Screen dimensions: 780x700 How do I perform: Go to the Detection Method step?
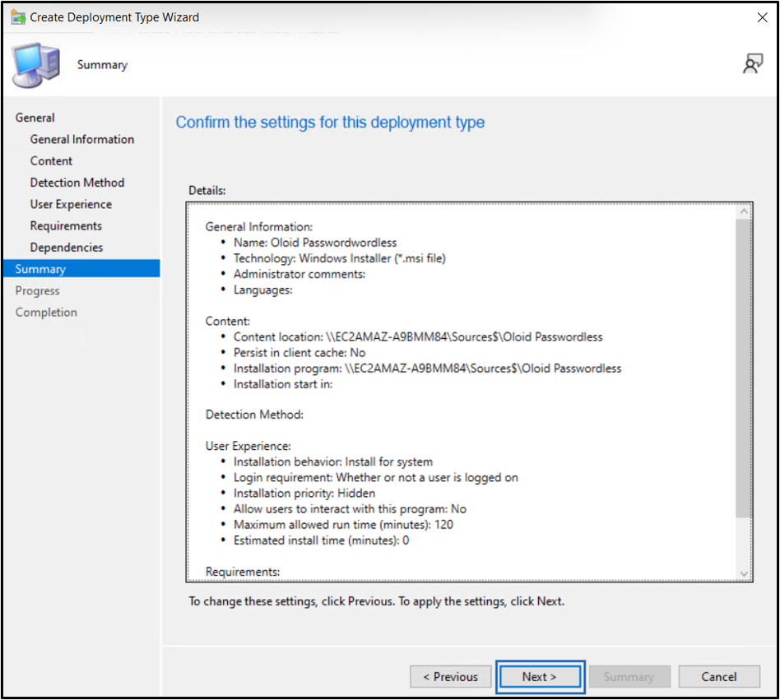[77, 183]
